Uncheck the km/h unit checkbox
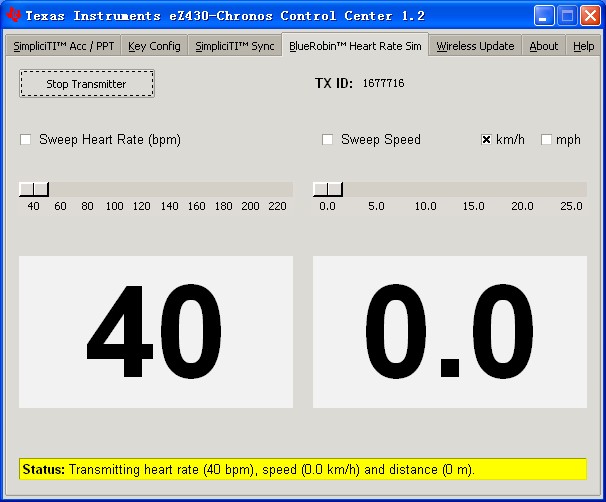The image size is (606, 502). click(486, 139)
